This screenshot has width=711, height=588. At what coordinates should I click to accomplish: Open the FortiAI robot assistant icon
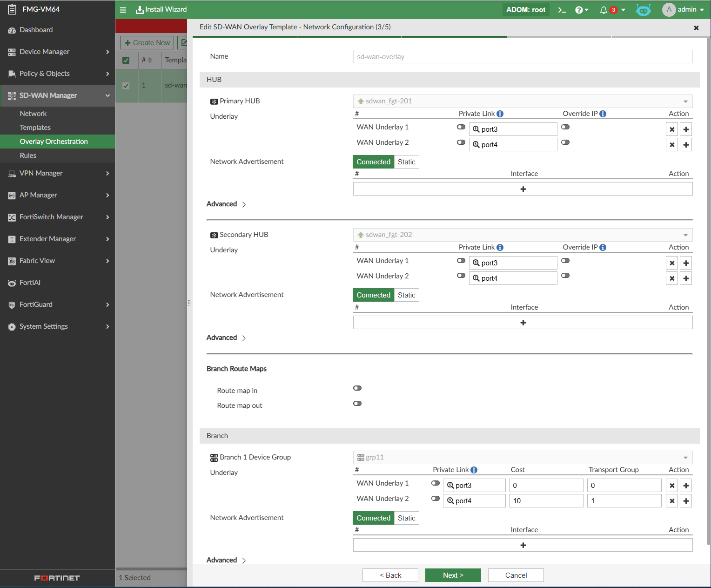pos(644,10)
